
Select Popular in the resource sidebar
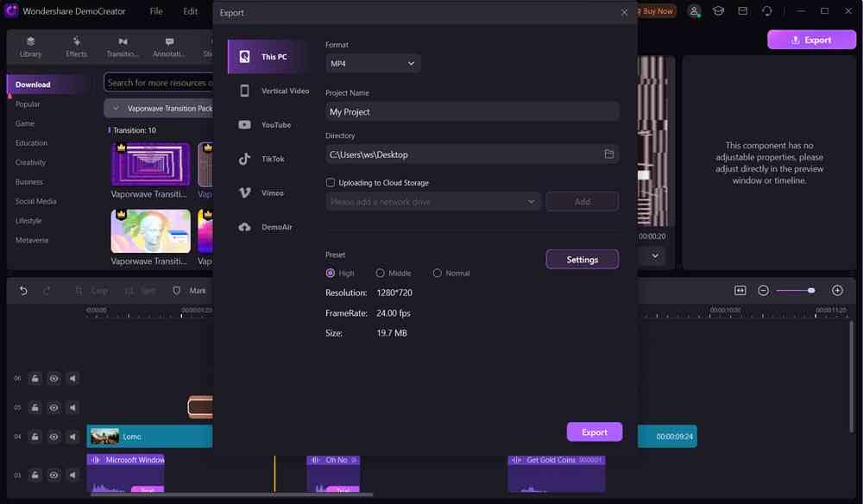tap(28, 104)
